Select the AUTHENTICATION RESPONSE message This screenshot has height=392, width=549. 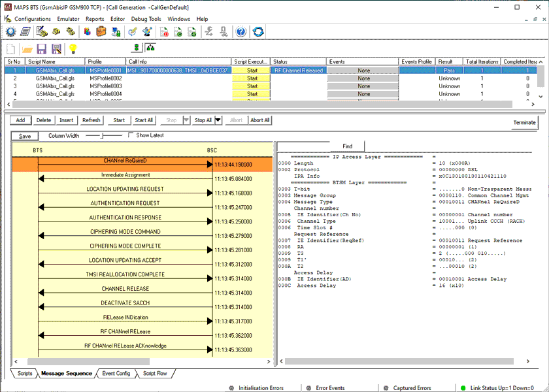pyautogui.click(x=125, y=218)
